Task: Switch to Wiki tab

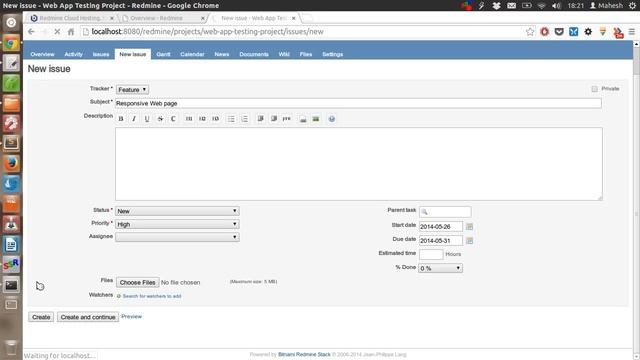Action: 284,54
